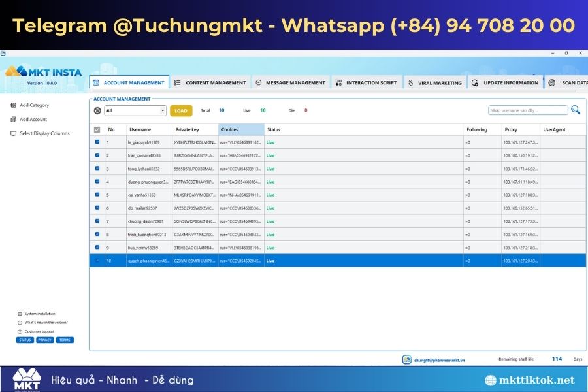Open the All category dropdown
The width and height of the screenshot is (588, 392).
click(x=136, y=110)
